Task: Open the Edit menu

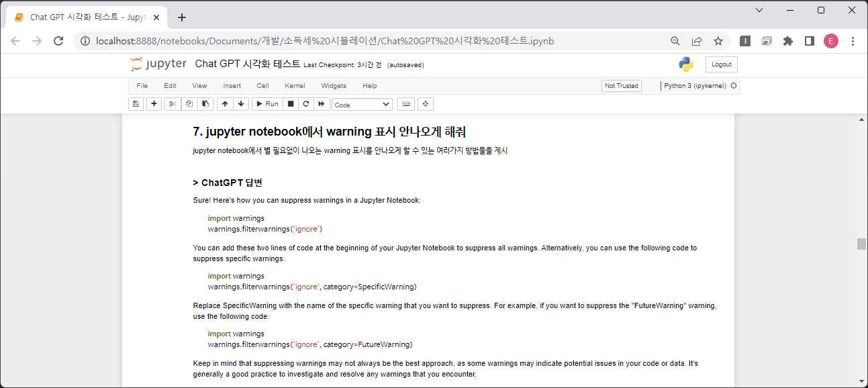Action: pyautogui.click(x=170, y=86)
